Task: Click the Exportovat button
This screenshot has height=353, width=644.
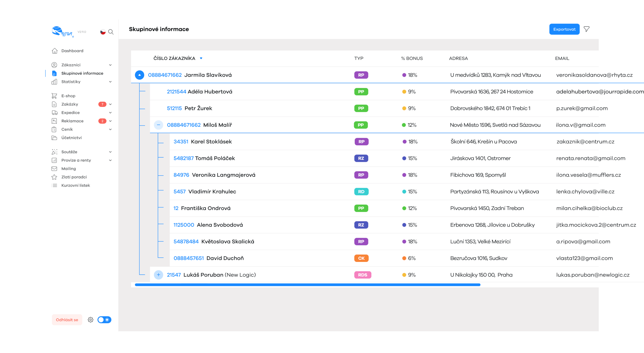Action: pos(564,29)
